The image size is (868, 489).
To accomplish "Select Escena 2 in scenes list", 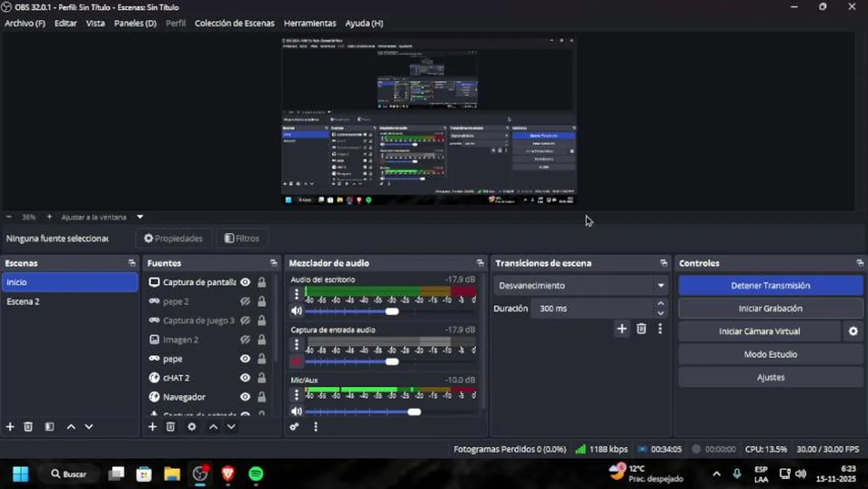I will tap(69, 302).
